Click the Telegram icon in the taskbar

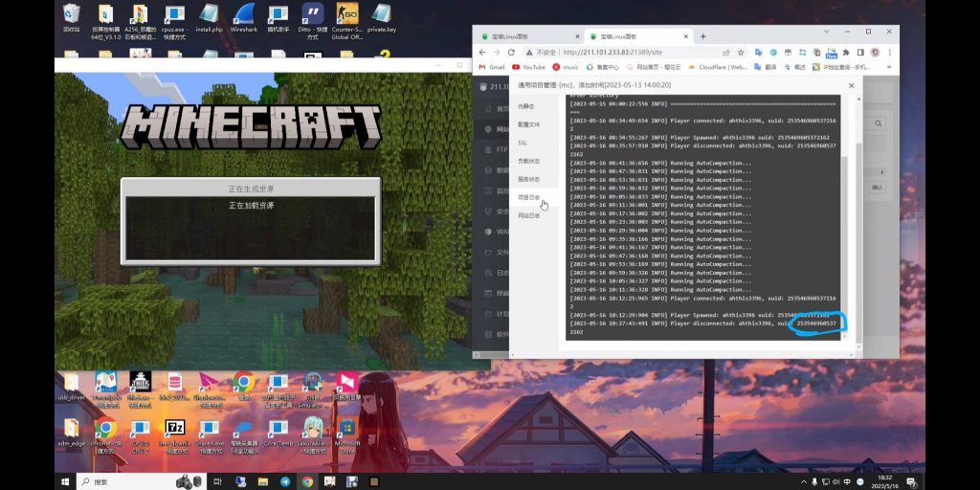tap(285, 481)
